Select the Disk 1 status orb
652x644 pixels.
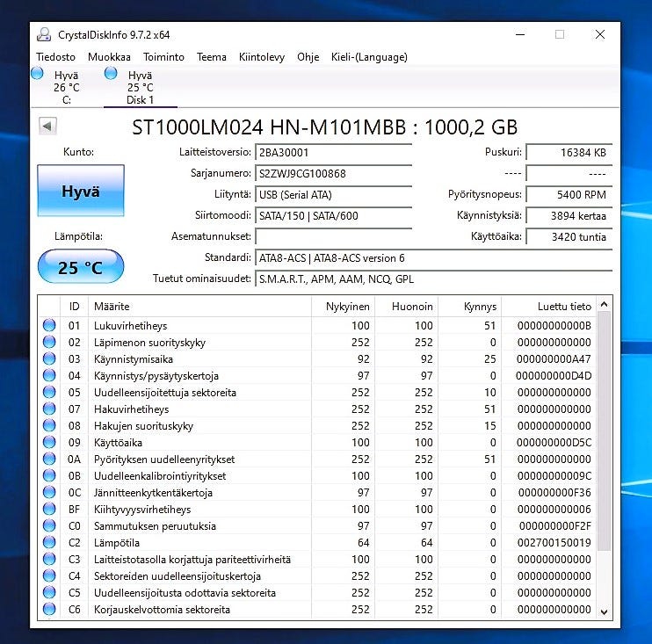coord(111,75)
